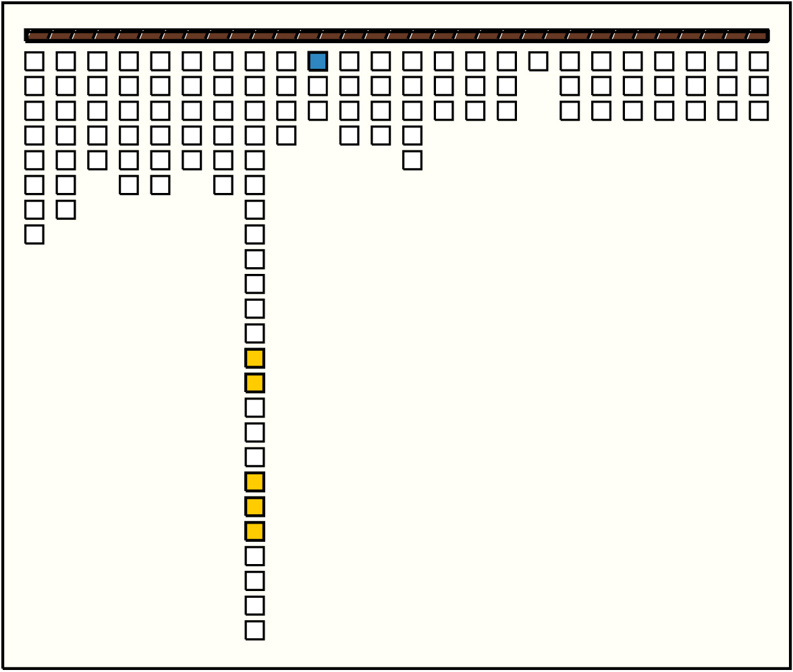
Task: Click the square immediately right of blue square
Action: click(349, 61)
